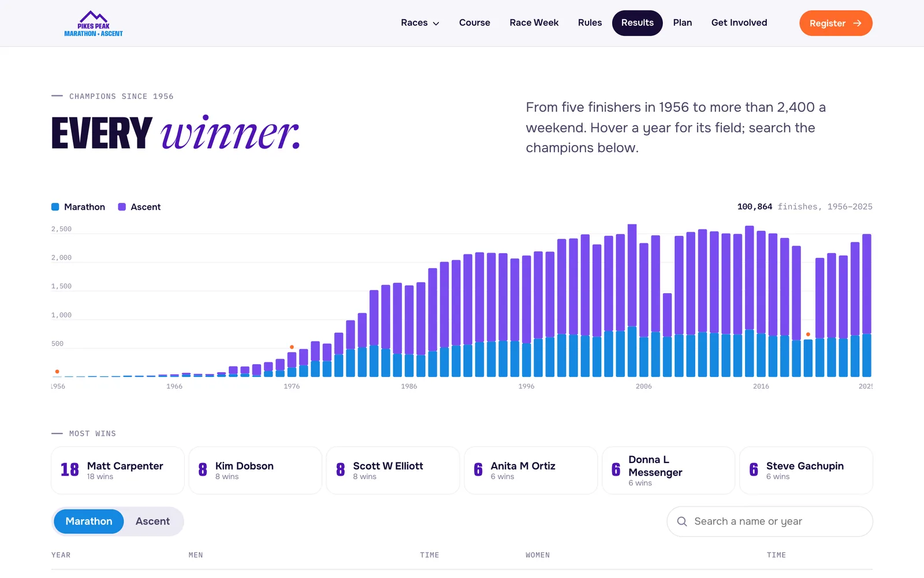Select the Matt Carpenter 18 wins card
The image size is (924, 578).
(x=118, y=470)
